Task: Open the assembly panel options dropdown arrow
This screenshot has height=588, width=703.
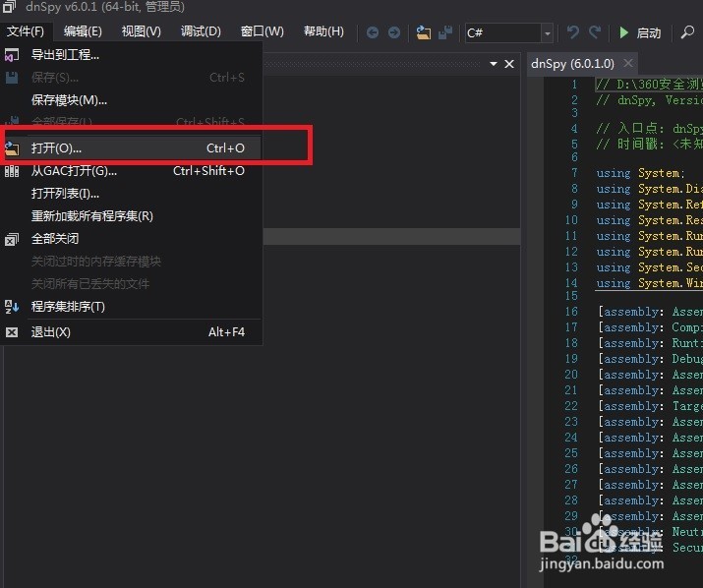Action: tap(494, 64)
